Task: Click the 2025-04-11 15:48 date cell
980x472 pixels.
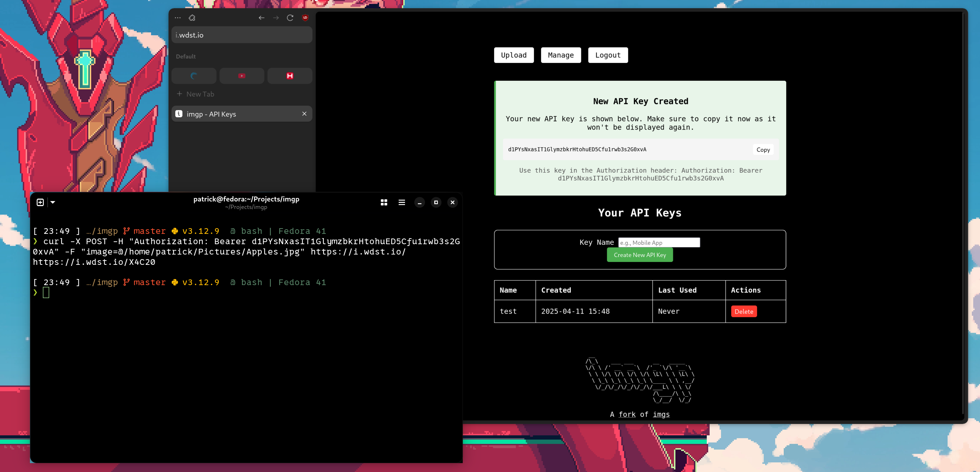Action: coord(594,311)
